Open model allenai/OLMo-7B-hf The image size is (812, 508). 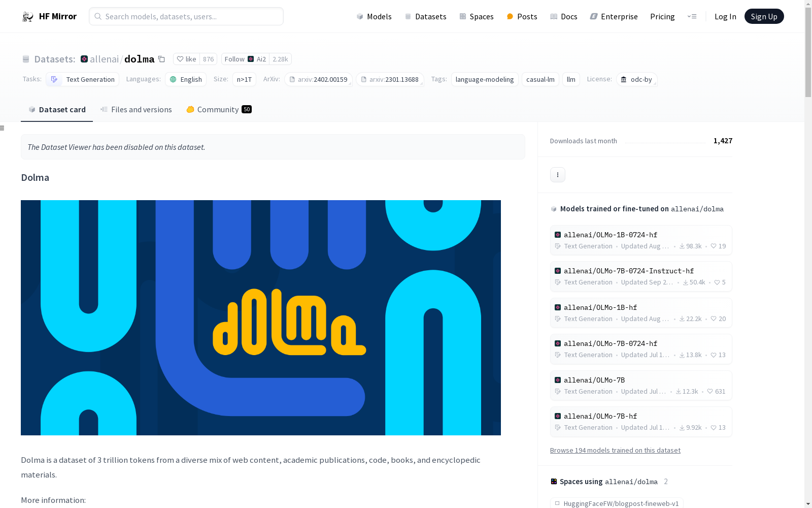[x=641, y=422]
